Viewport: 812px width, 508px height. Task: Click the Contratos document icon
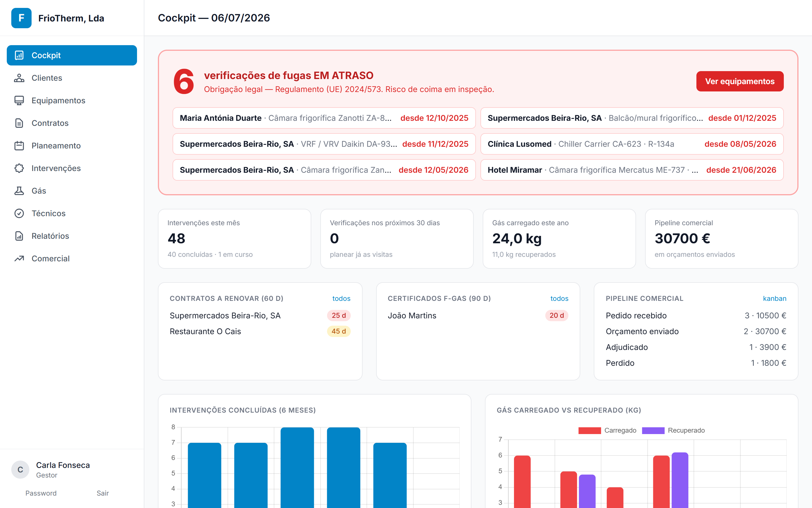click(19, 123)
